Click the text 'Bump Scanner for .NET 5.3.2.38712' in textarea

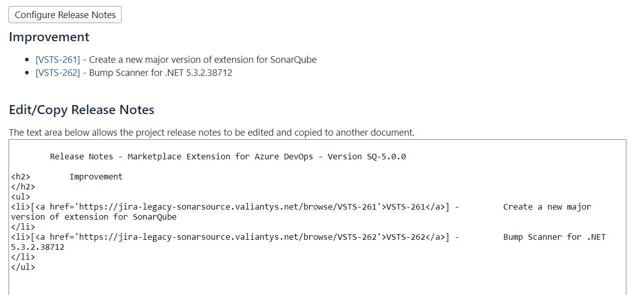coord(553,237)
